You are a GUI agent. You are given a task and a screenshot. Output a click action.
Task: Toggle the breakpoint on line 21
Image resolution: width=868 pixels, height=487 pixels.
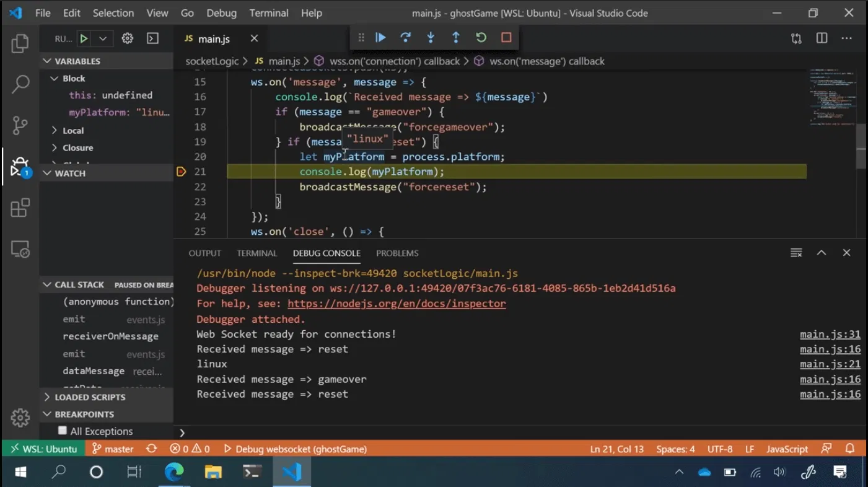182,172
